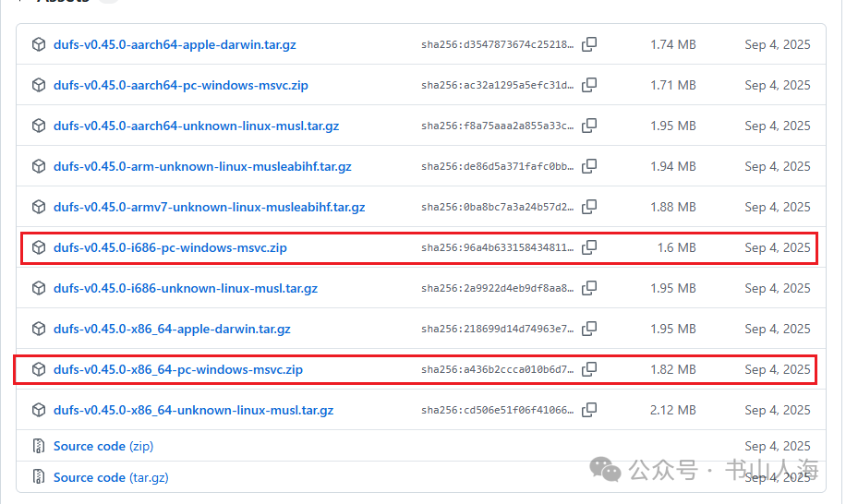Copy checksum of i686-unknown-linux-musl.tar.gz
Image resolution: width=846 pixels, height=504 pixels.
[x=589, y=288]
